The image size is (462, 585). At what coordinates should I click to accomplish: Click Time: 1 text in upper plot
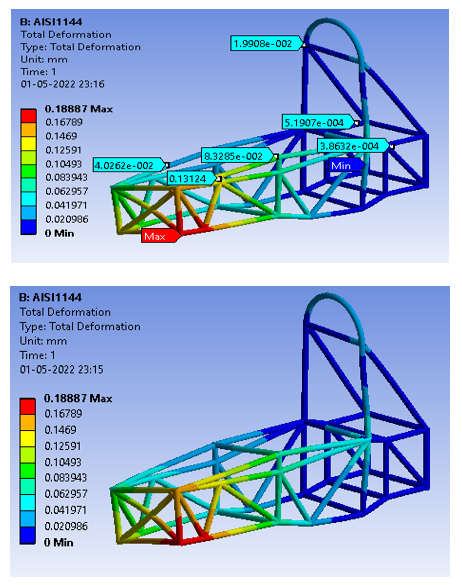tap(38, 72)
